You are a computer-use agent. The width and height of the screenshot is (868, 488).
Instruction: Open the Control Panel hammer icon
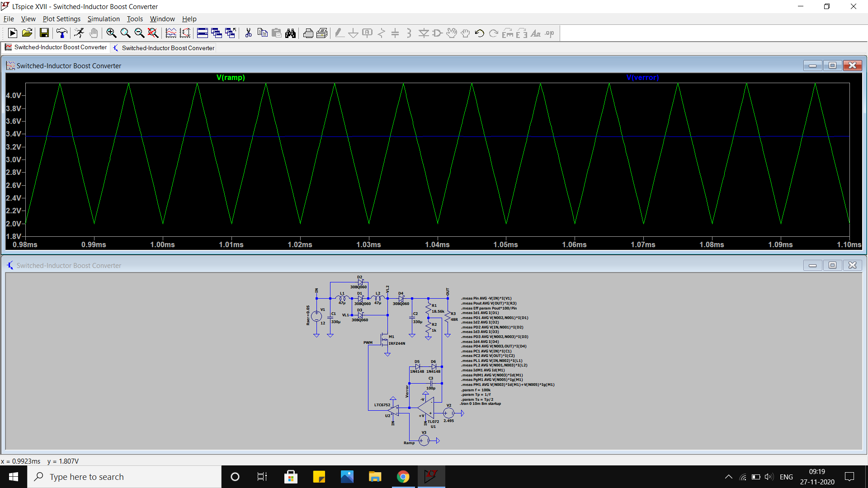tap(61, 33)
